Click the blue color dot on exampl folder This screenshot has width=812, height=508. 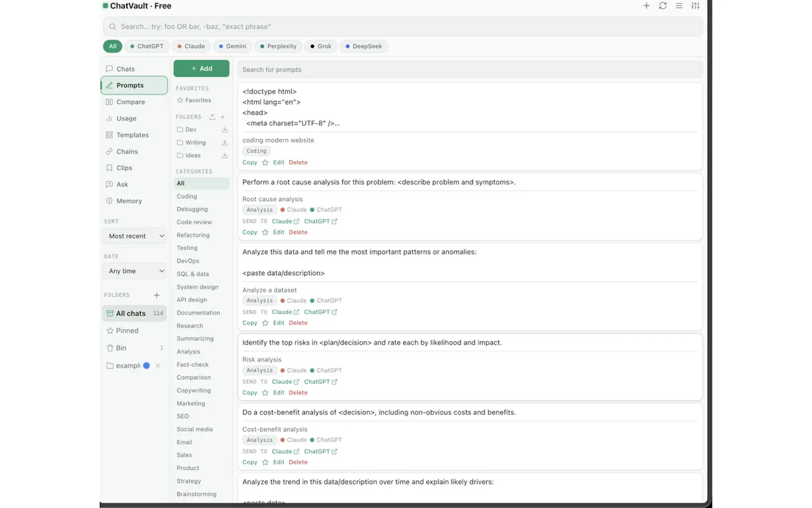[x=147, y=366]
